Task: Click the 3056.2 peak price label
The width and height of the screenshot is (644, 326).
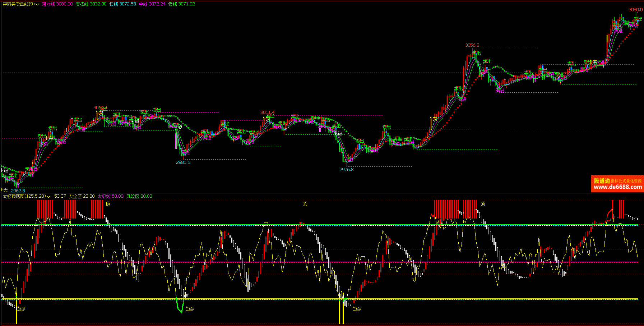Action: point(472,45)
